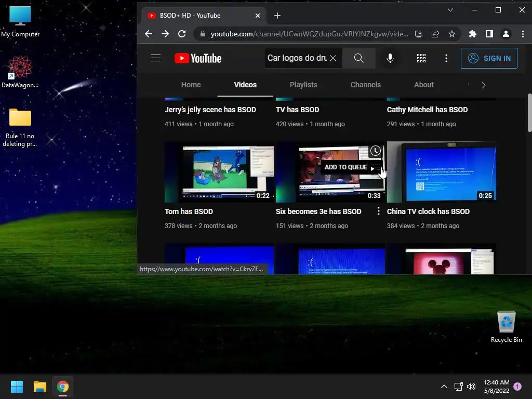Click the taskbar clock and date
532x399 pixels.
[496, 387]
